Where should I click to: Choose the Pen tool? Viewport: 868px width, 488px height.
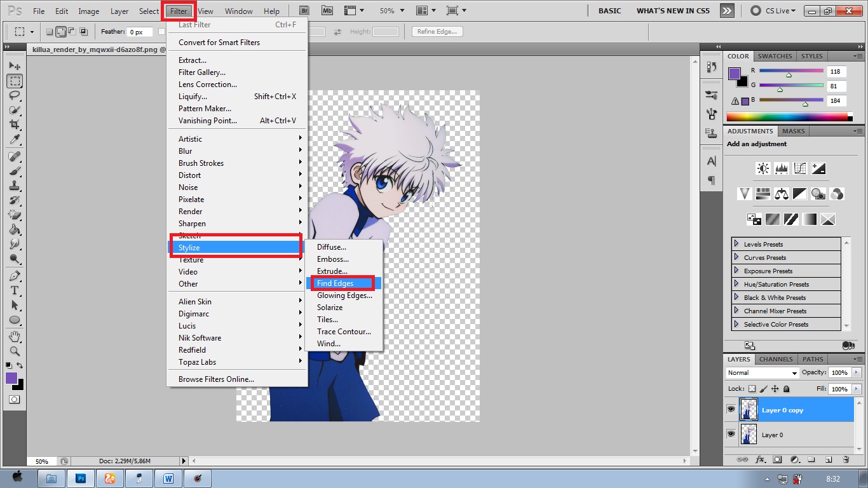pyautogui.click(x=15, y=276)
